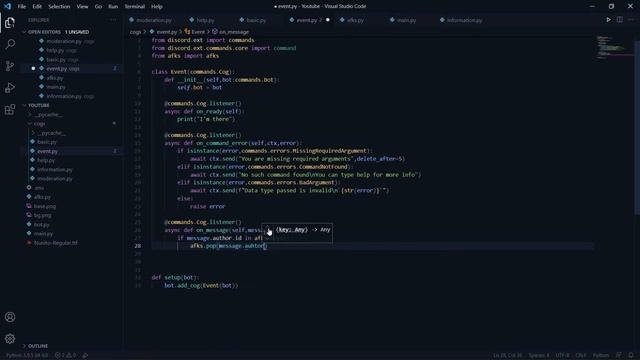Open the Go menu
The image size is (640, 360).
[x=98, y=7]
